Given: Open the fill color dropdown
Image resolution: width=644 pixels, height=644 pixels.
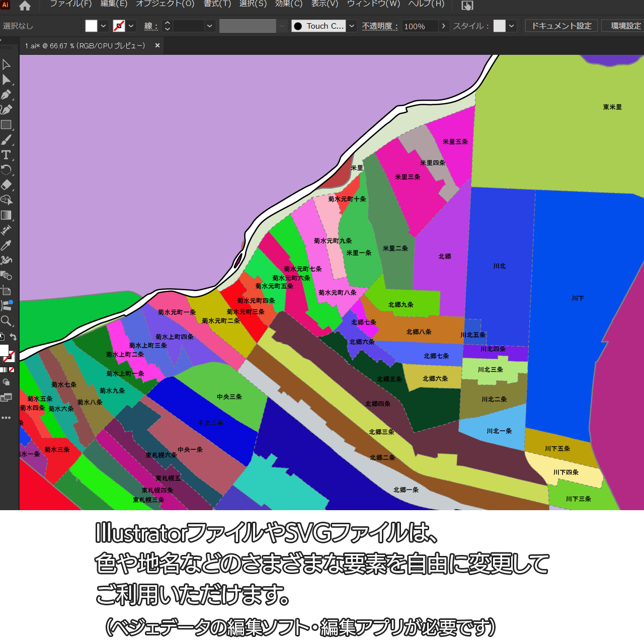Looking at the screenshot, I should point(104,26).
